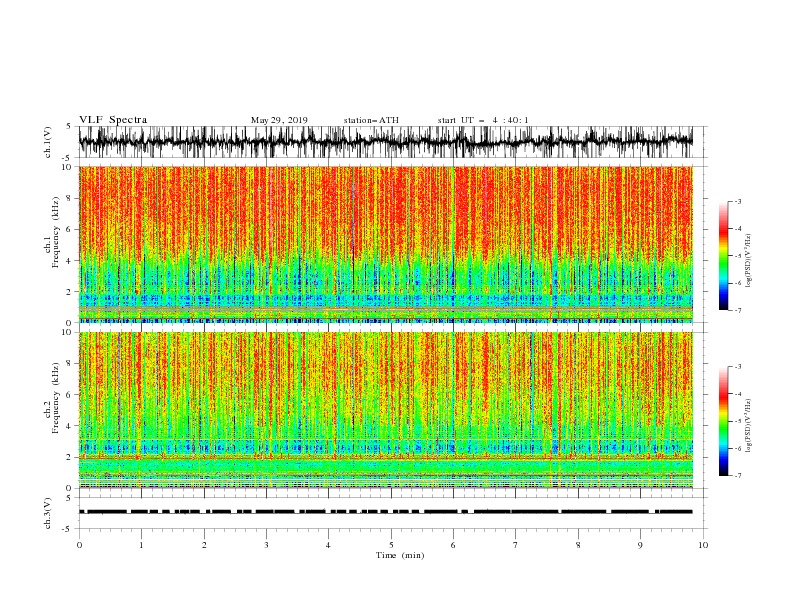This screenshot has height=612, width=792.
Task: Click time axis tick label "6"
Action: [453, 545]
